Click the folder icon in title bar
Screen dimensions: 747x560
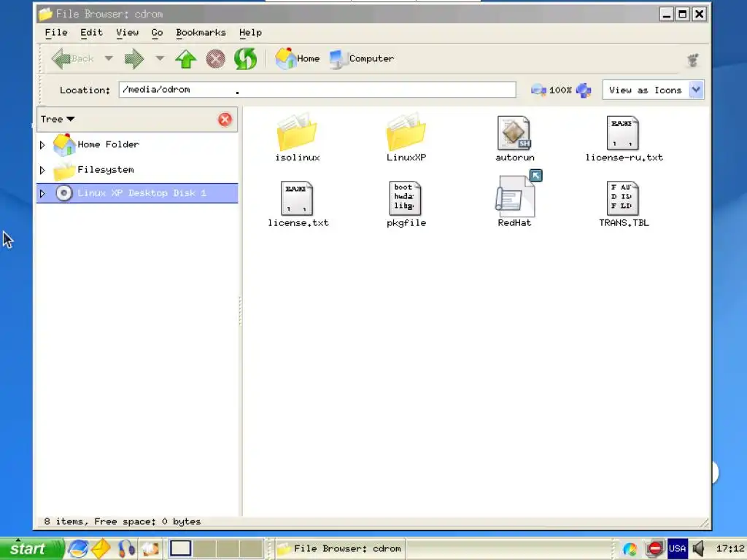(46, 14)
